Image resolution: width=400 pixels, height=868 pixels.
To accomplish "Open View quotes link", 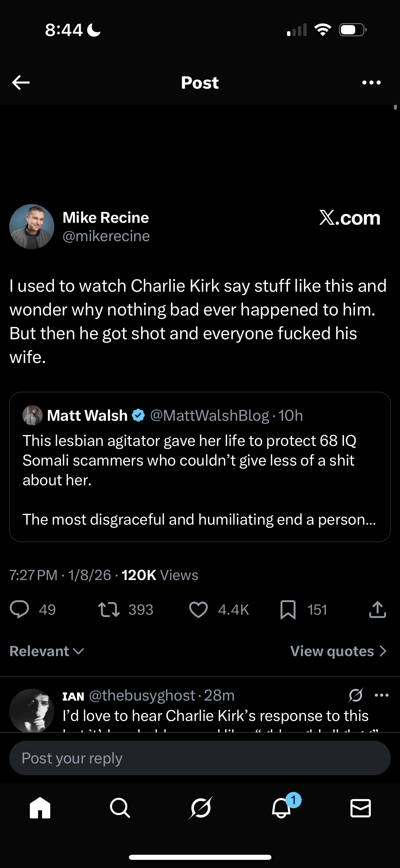I will pos(338,651).
